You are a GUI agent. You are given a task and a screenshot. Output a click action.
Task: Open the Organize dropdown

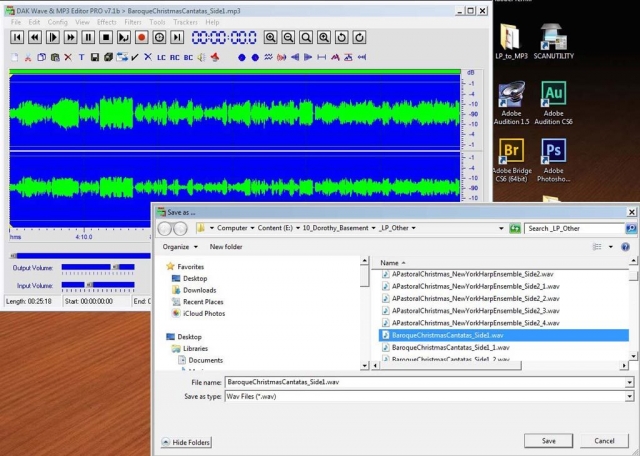180,247
